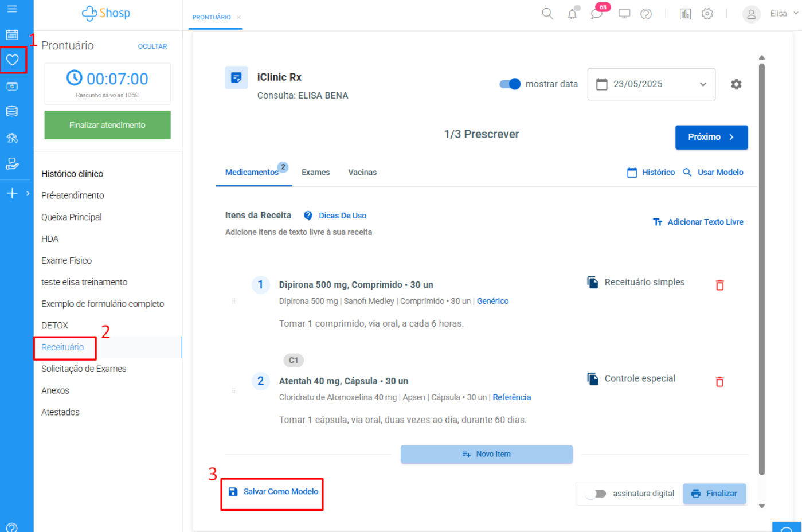Open the database stack sidebar icon
This screenshot has height=532, width=802.
(12, 111)
